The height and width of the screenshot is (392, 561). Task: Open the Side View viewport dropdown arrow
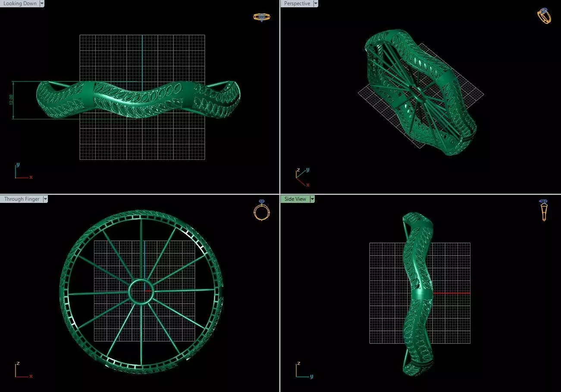[313, 199]
